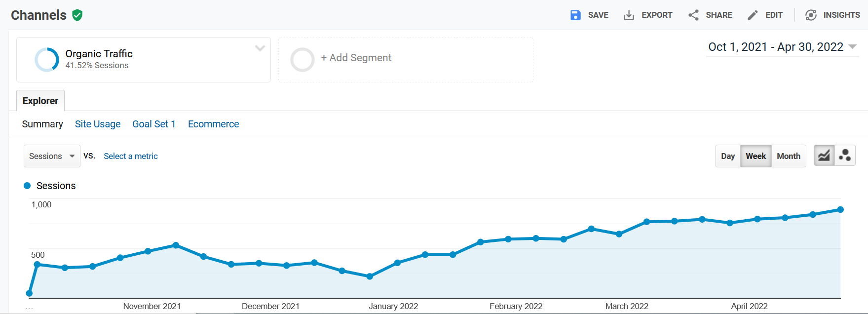Set chart granularity to Week

[x=755, y=156]
